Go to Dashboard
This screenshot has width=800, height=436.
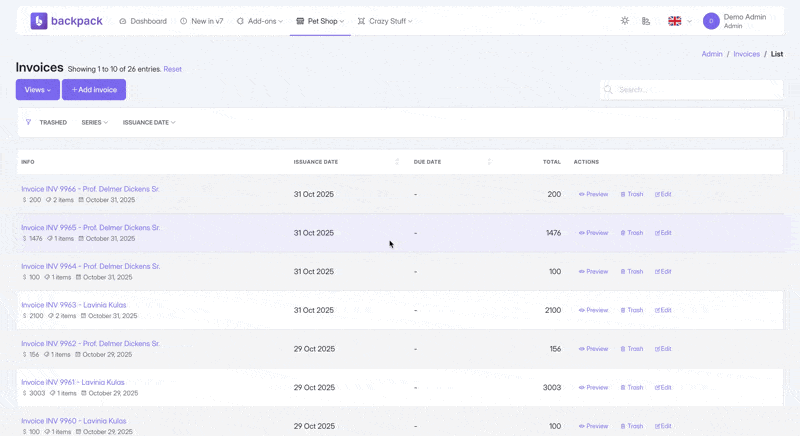tap(143, 21)
